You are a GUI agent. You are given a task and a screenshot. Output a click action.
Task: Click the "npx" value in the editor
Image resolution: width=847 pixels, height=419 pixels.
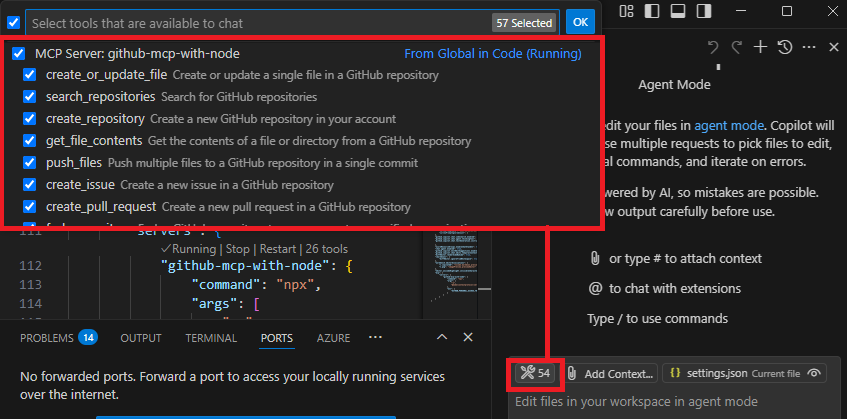click(x=295, y=285)
